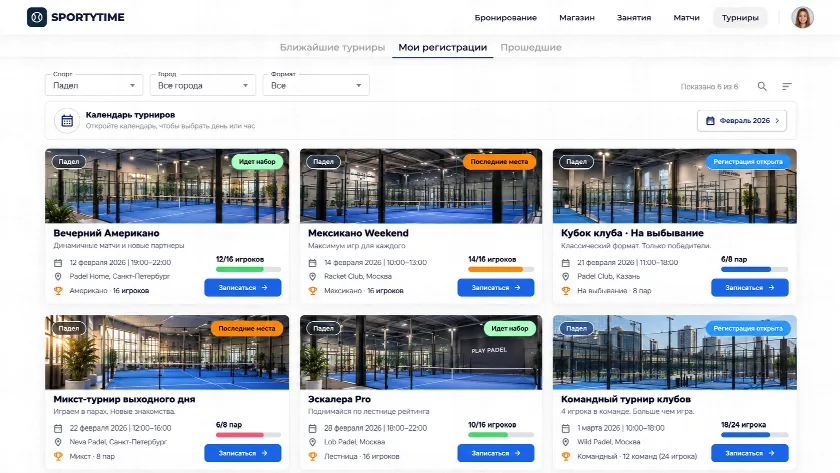
Task: Open the Магазин menu item
Action: coord(576,18)
